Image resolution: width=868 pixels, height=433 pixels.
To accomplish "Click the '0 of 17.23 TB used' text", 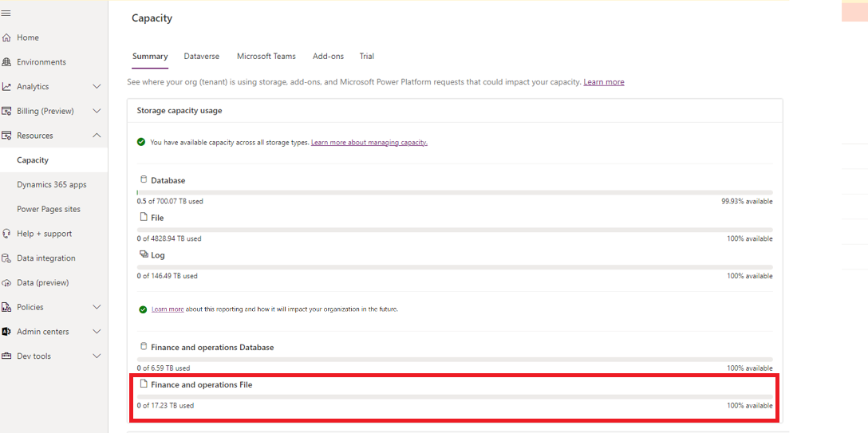I will (165, 405).
